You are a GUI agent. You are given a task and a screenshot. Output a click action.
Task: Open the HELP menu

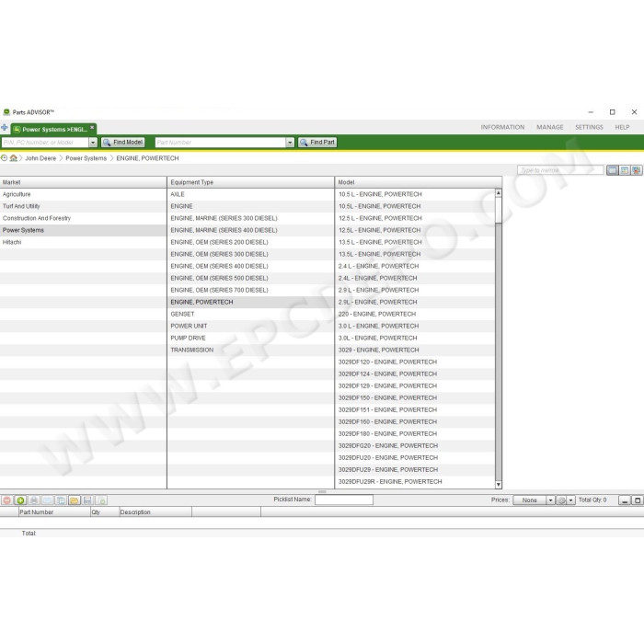[x=622, y=127]
